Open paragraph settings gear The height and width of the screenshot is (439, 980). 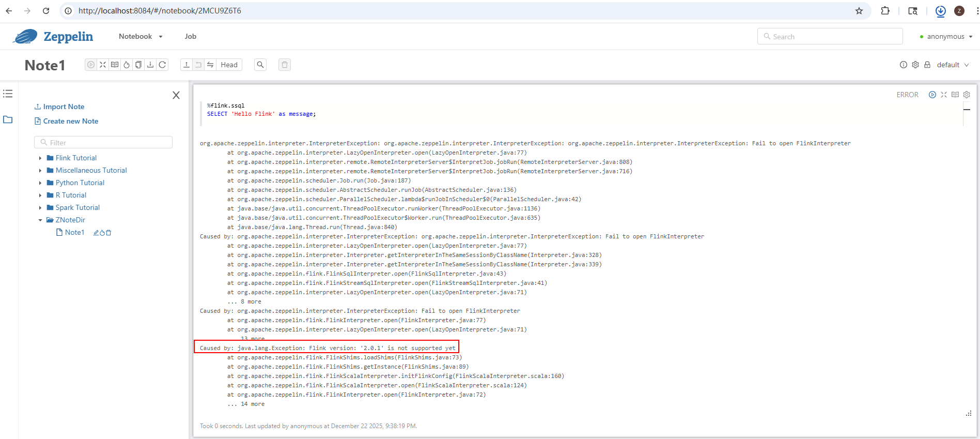pyautogui.click(x=967, y=95)
